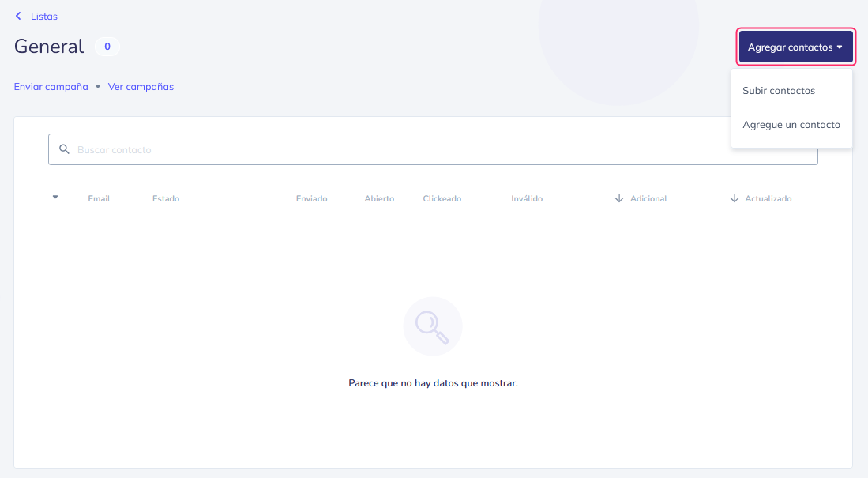Collapse the Agregar contactos dropdown button
The width and height of the screenshot is (868, 478).
pyautogui.click(x=795, y=47)
